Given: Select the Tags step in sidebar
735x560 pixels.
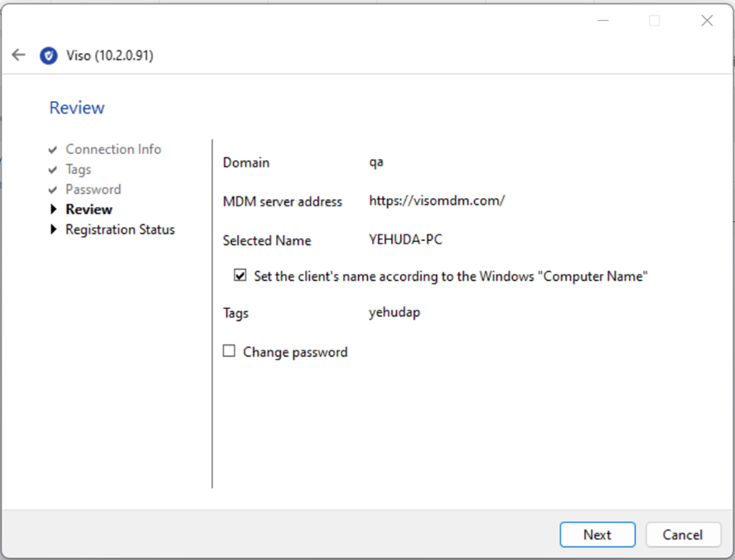Looking at the screenshot, I should point(78,169).
